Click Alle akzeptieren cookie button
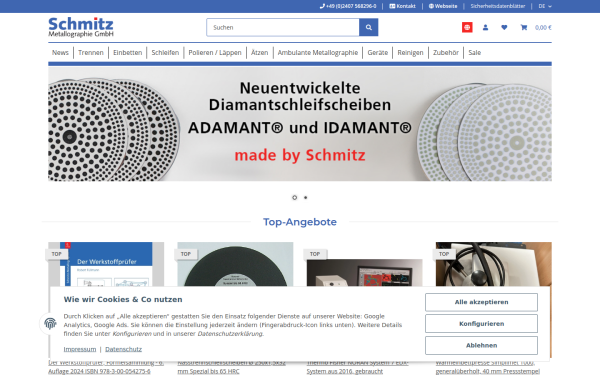 click(481, 302)
